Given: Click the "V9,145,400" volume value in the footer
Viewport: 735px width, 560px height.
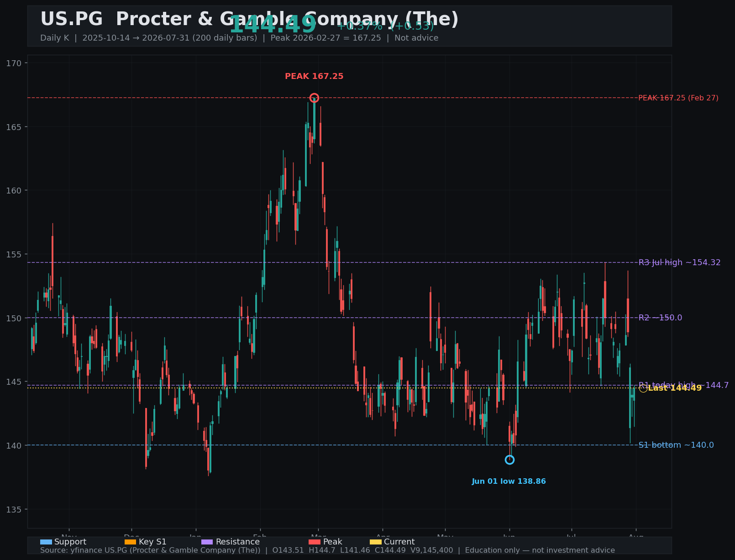Looking at the screenshot, I should [431, 550].
